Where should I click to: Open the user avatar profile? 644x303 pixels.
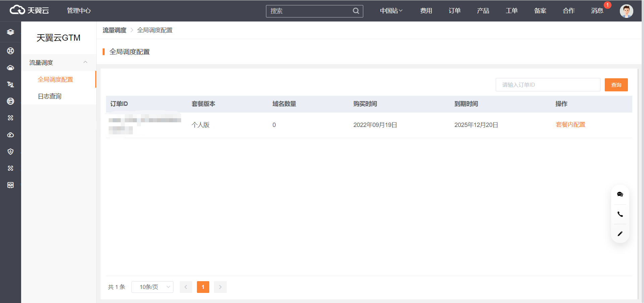[x=626, y=11]
